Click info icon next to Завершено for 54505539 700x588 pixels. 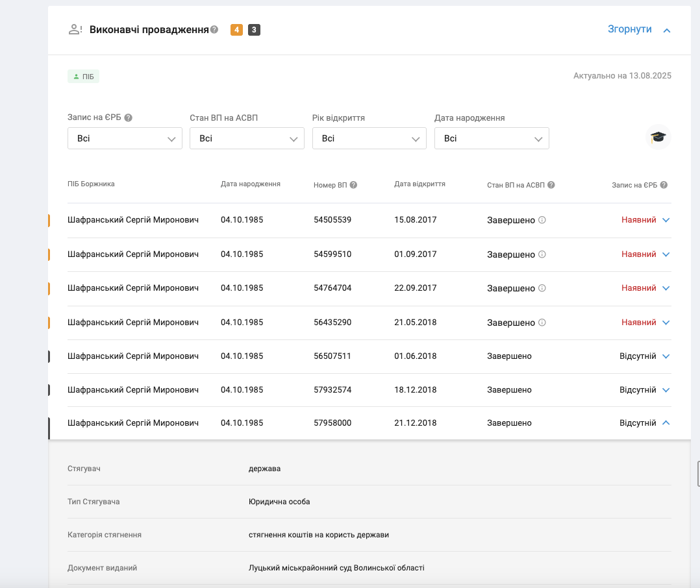click(x=542, y=220)
